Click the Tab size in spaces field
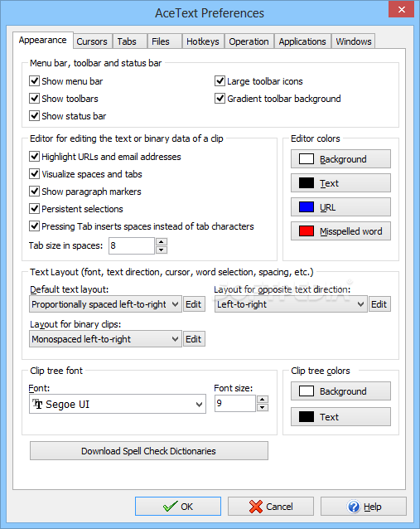The image size is (420, 529). 132,245
